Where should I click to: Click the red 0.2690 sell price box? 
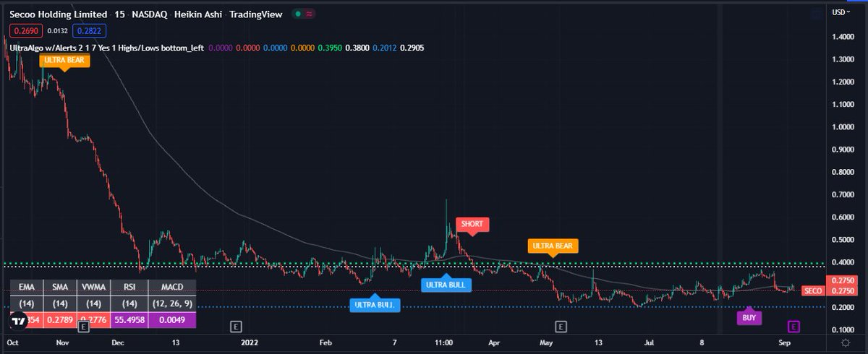pyautogui.click(x=25, y=30)
